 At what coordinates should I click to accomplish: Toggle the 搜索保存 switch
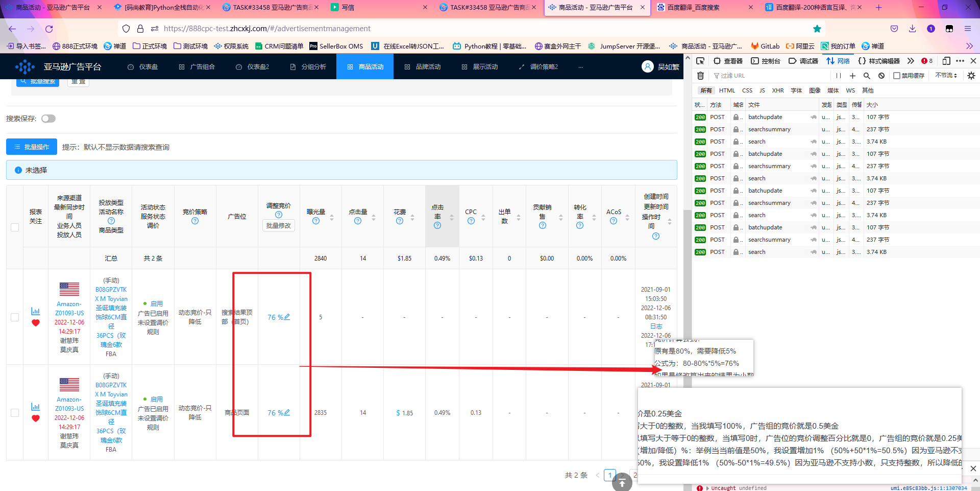[48, 119]
